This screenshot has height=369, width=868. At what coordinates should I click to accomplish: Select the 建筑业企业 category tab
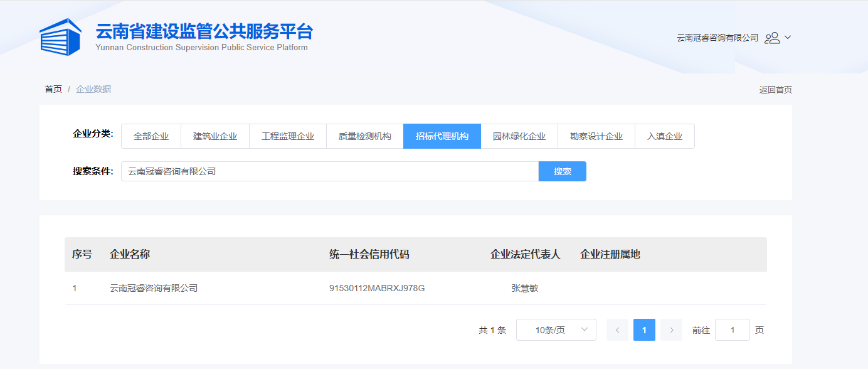(x=215, y=136)
